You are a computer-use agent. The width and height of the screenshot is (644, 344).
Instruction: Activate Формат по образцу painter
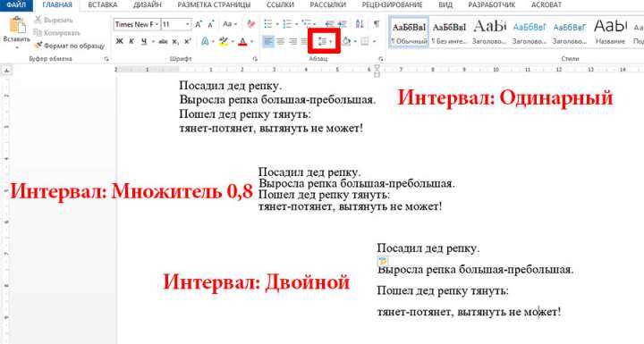click(x=69, y=46)
